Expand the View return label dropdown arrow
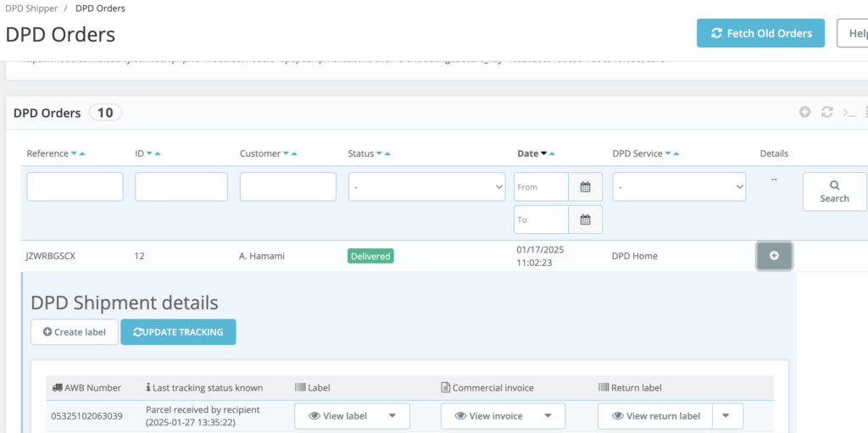The width and height of the screenshot is (868, 433). pos(728,416)
